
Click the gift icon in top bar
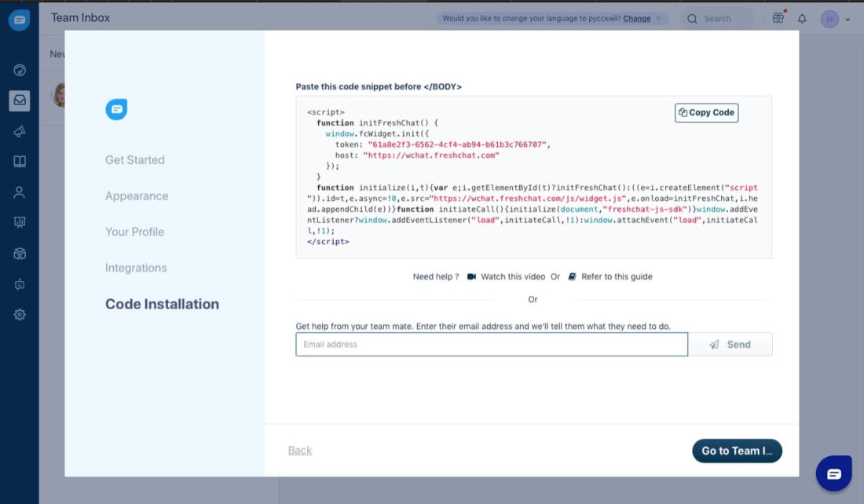click(778, 18)
